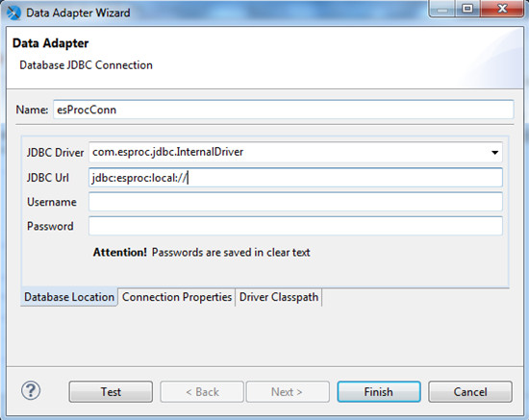Select the Database Location tab
This screenshot has width=529, height=420.
[69, 297]
